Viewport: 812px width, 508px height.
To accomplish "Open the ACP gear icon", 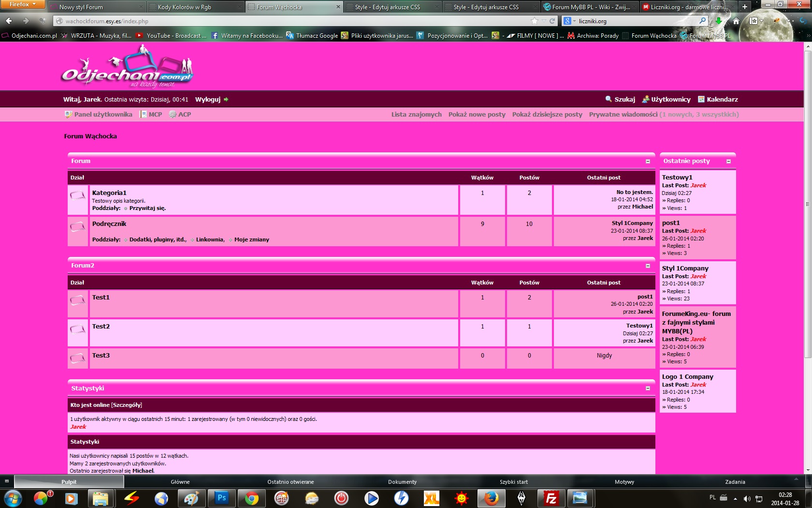I will click(x=173, y=114).
